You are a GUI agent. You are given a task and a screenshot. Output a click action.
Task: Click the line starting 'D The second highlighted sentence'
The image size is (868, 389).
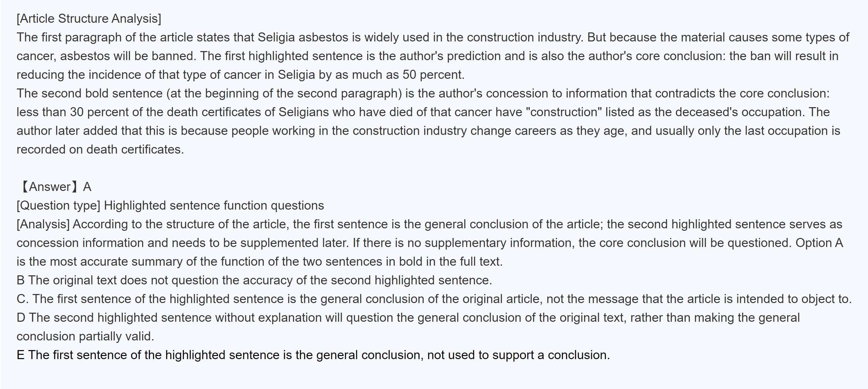click(408, 318)
